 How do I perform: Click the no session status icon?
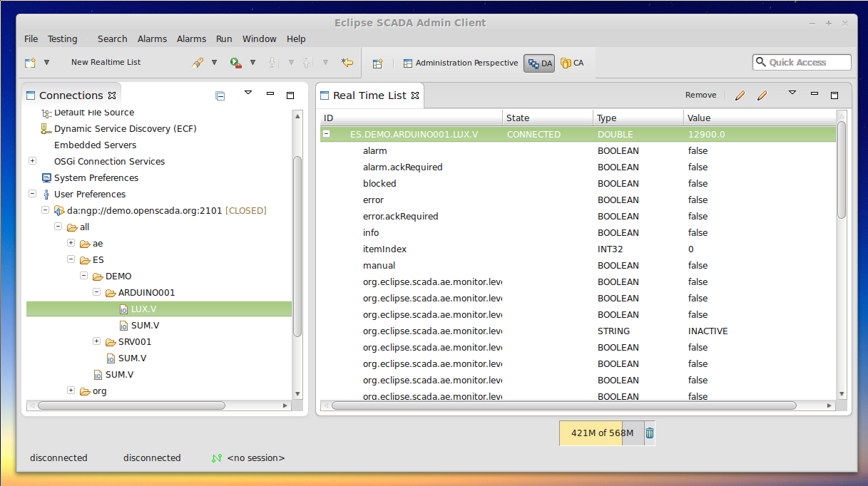tap(217, 458)
